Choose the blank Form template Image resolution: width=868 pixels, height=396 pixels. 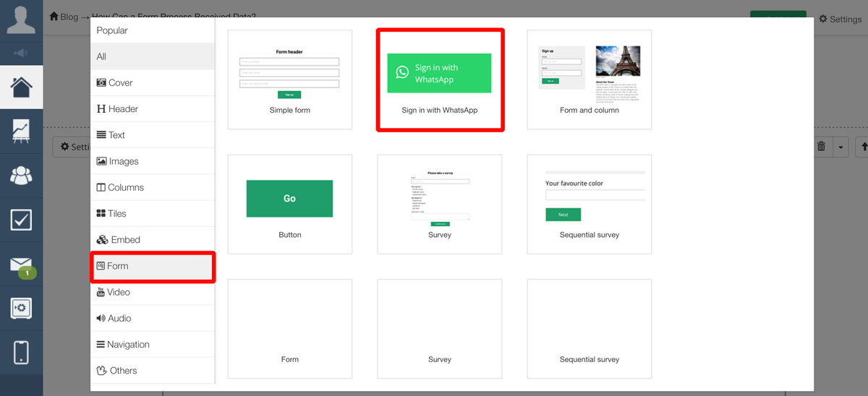click(x=290, y=329)
